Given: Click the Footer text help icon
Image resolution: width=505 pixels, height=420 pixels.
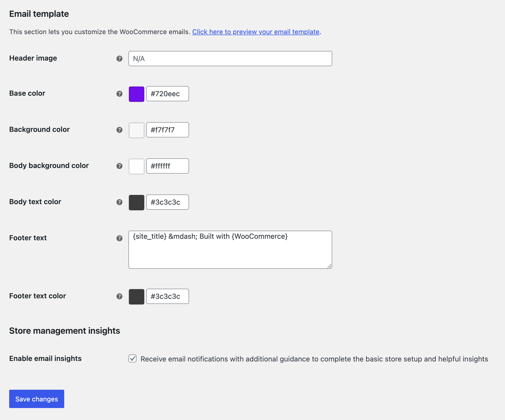Looking at the screenshot, I should point(119,238).
